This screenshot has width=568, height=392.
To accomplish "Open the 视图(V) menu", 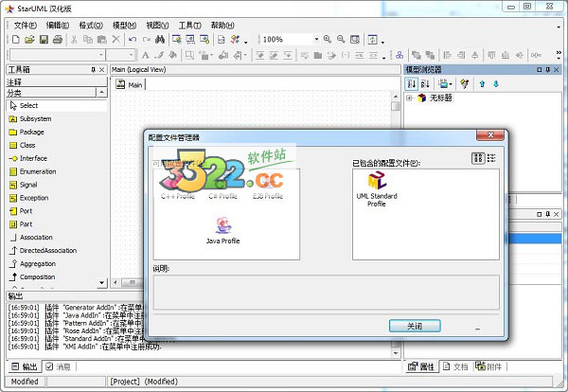I will coord(157,26).
